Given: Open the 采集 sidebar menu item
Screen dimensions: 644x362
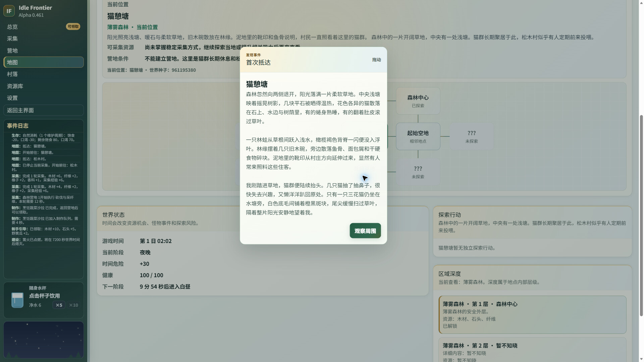Looking at the screenshot, I should [x=44, y=39].
